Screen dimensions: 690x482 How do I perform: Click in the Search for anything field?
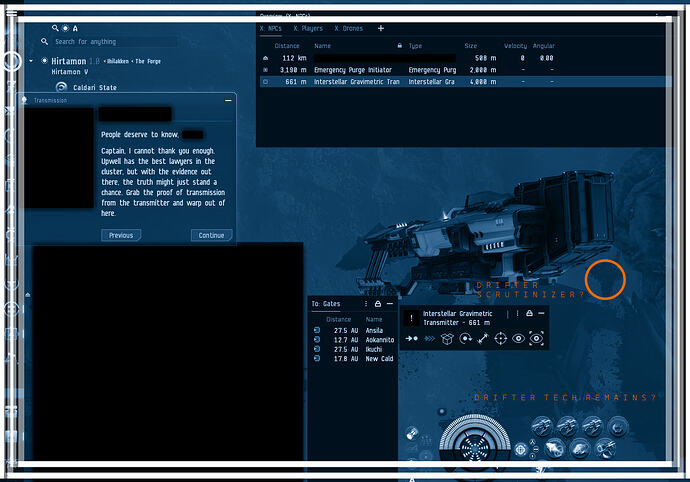[114, 41]
